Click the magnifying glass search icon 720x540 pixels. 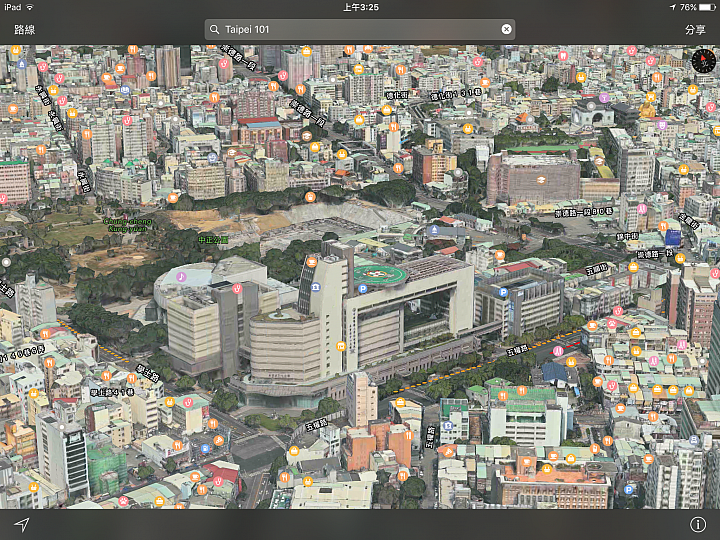(214, 29)
